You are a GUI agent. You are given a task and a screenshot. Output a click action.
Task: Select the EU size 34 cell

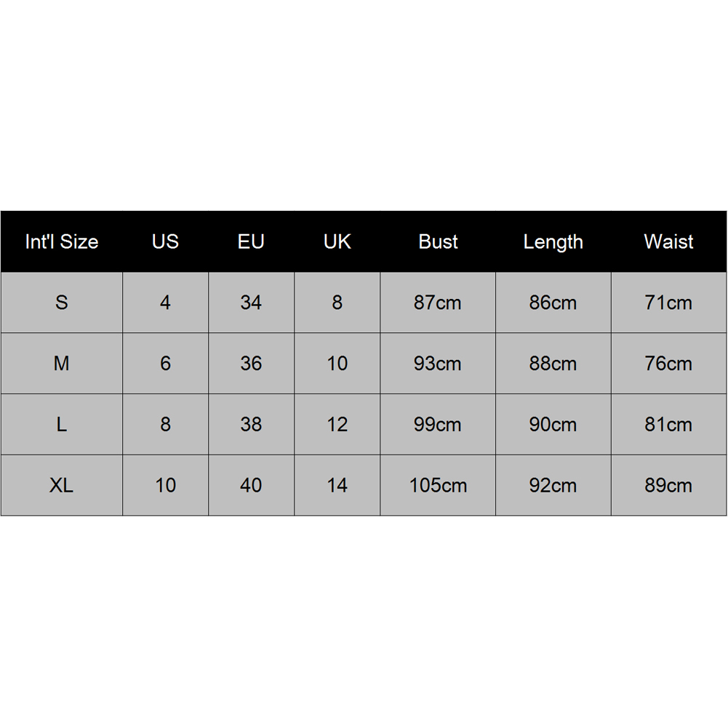click(x=251, y=303)
